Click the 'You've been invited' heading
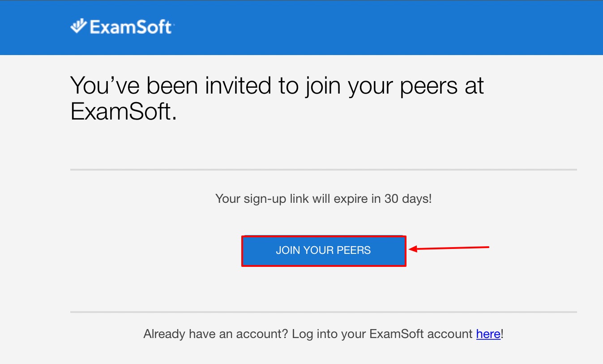603x364 pixels. pos(278,85)
